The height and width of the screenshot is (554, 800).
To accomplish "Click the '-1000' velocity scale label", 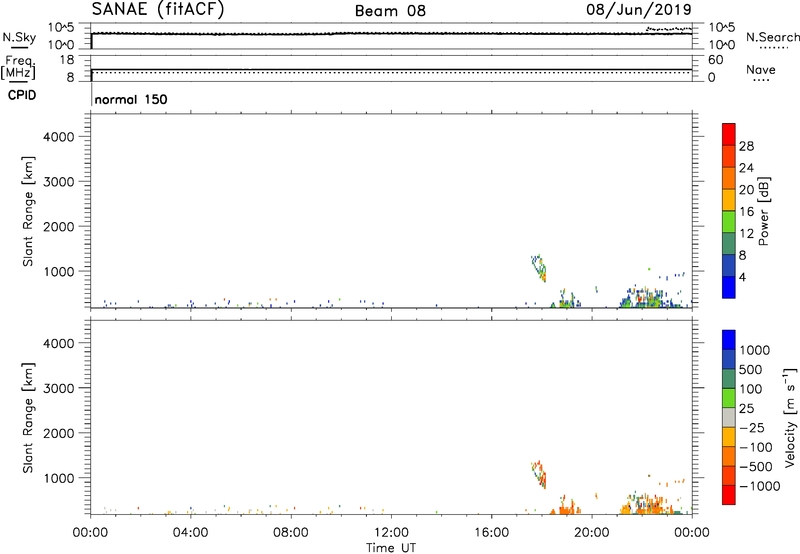I will tap(760, 486).
